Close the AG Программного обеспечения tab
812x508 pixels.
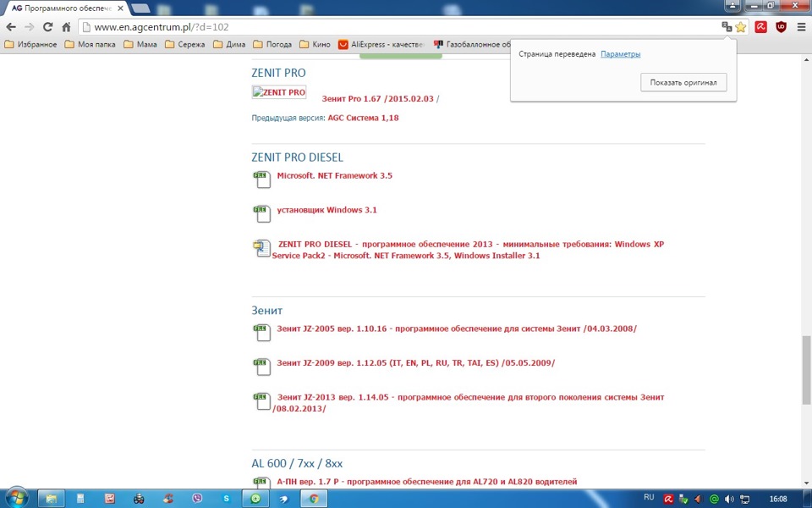120,8
